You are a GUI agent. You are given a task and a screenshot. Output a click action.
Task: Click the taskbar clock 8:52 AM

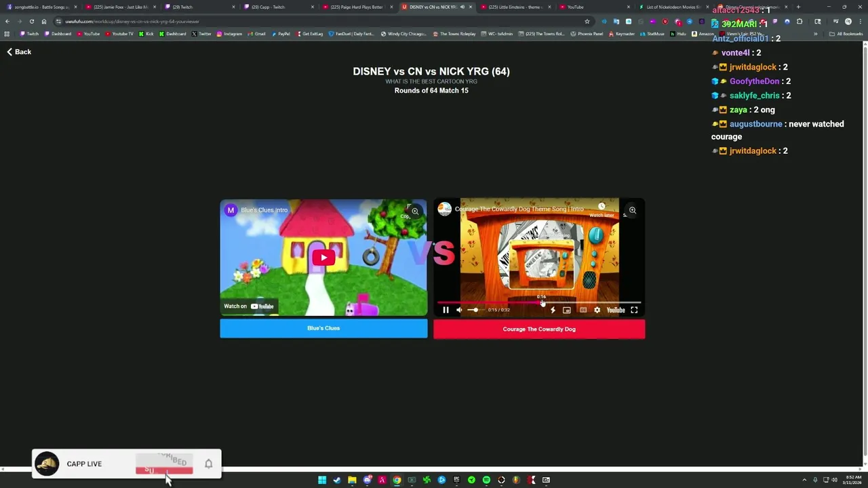pyautogui.click(x=852, y=480)
